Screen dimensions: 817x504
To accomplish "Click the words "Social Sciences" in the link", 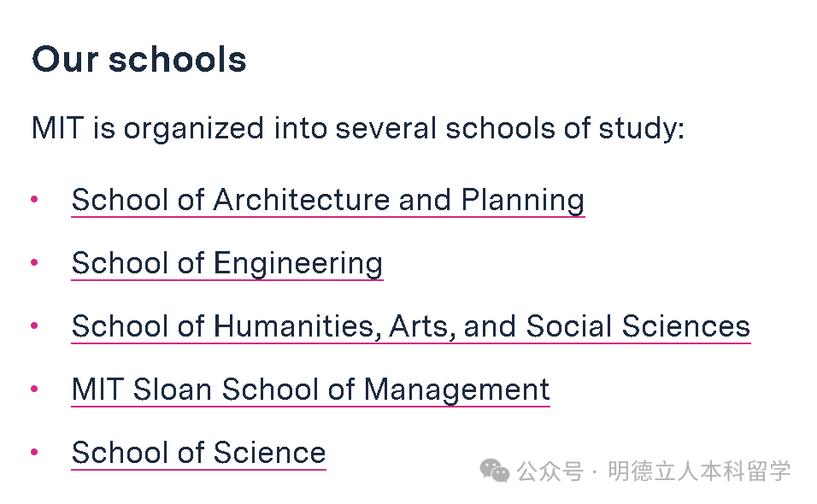I will [x=638, y=326].
